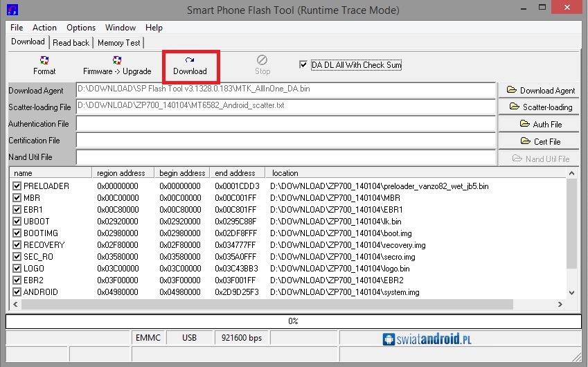588x367 pixels.
Task: Uncheck the RECOVERY partition checkbox
Action: tap(17, 245)
